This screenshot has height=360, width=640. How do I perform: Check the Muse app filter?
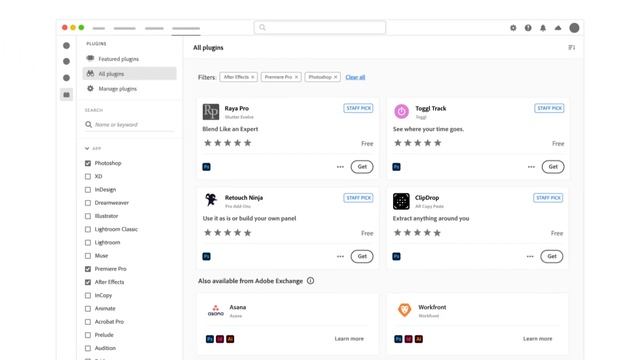coord(88,256)
